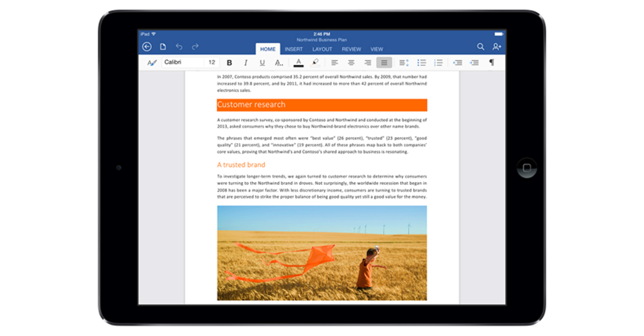Align text right

click(x=368, y=63)
